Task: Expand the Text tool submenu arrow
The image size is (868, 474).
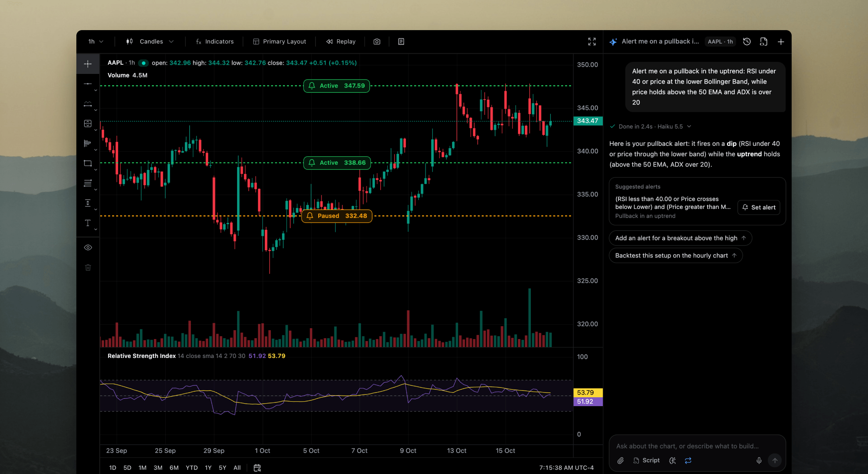Action: coord(96,229)
